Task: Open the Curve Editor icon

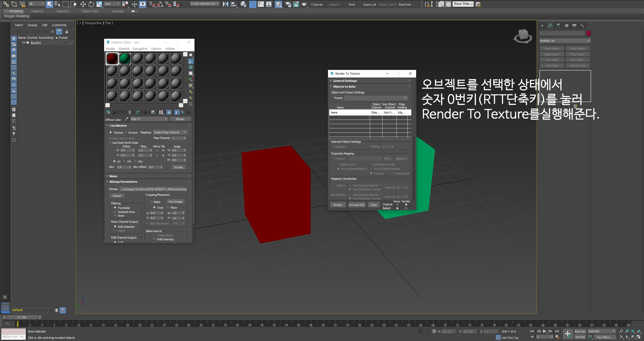Action: [261, 4]
